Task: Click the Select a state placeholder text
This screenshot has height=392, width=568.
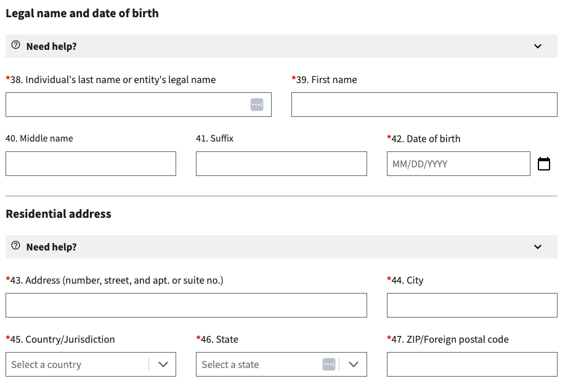Action: tap(230, 364)
